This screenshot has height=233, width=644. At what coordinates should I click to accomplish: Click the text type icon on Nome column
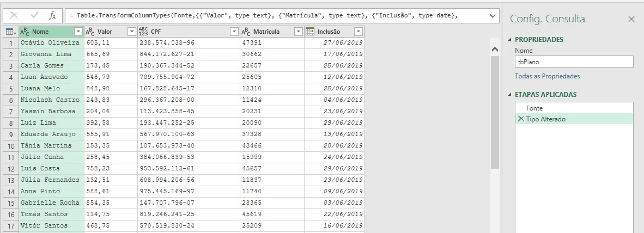pos(25,32)
